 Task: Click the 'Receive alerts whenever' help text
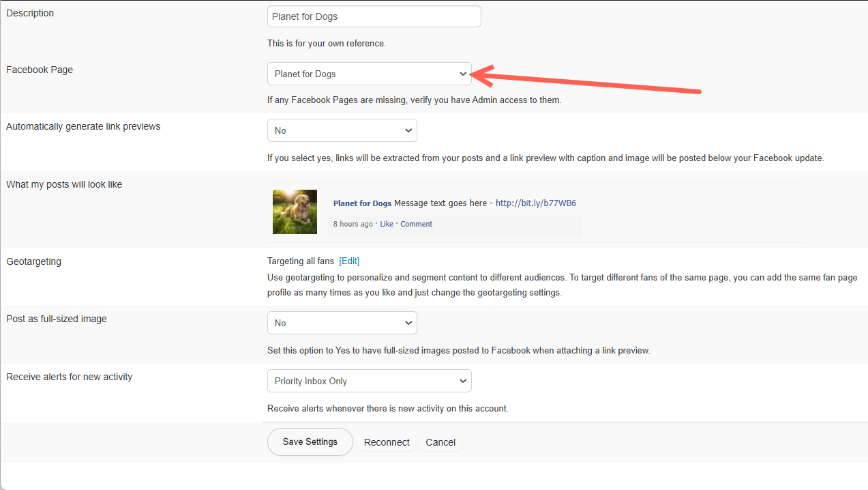click(388, 409)
